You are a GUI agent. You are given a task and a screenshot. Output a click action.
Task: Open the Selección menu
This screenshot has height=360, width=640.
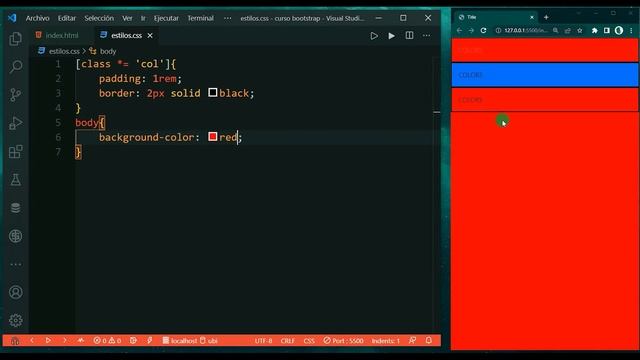(x=99, y=18)
